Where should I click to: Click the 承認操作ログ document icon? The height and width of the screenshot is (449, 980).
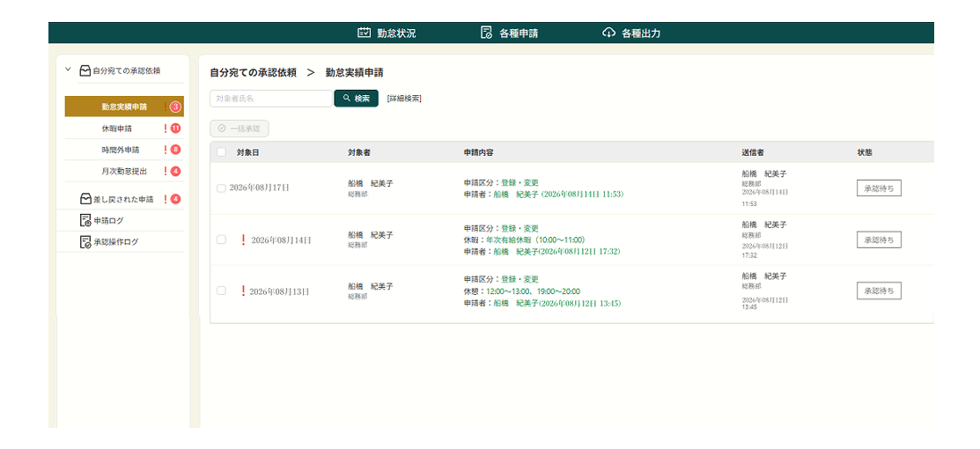point(85,242)
